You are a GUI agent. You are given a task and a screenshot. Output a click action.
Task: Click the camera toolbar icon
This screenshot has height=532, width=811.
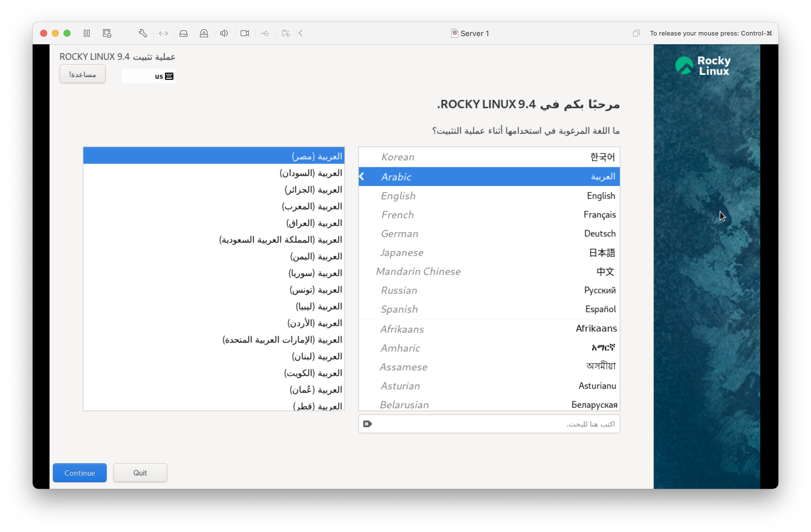click(x=245, y=33)
